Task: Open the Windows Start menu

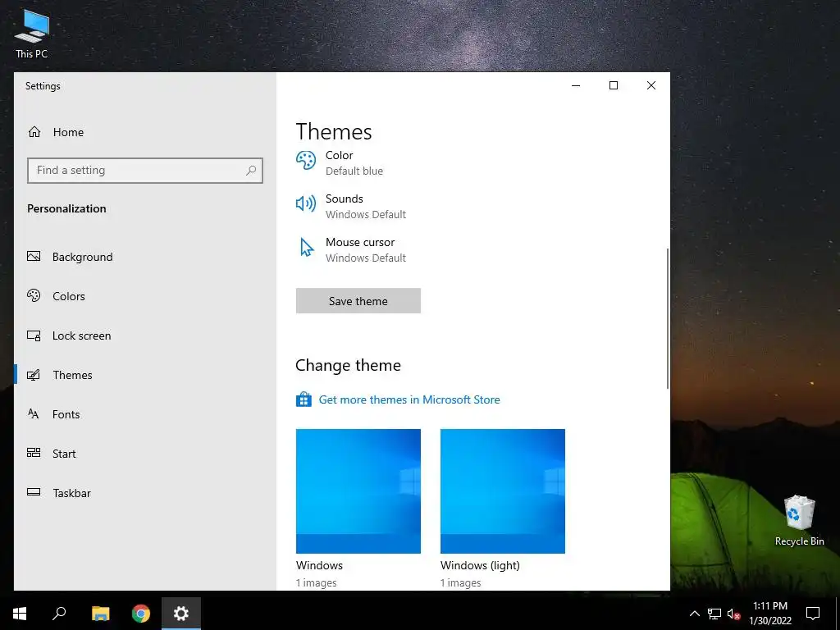Action: coord(20,614)
